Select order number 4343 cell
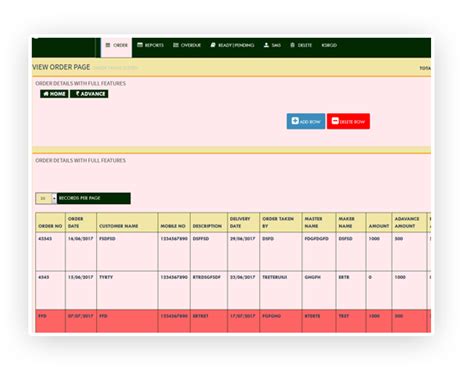This screenshot has width=474, height=367. tap(50, 290)
